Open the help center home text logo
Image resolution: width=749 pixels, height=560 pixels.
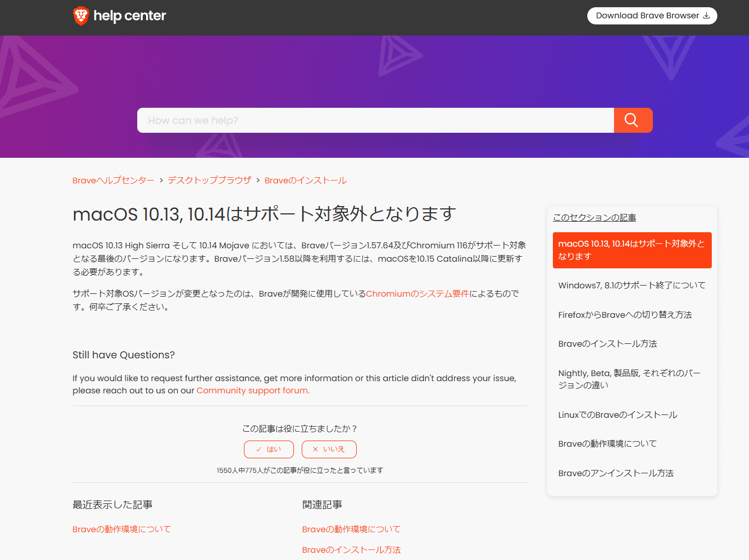(x=129, y=16)
